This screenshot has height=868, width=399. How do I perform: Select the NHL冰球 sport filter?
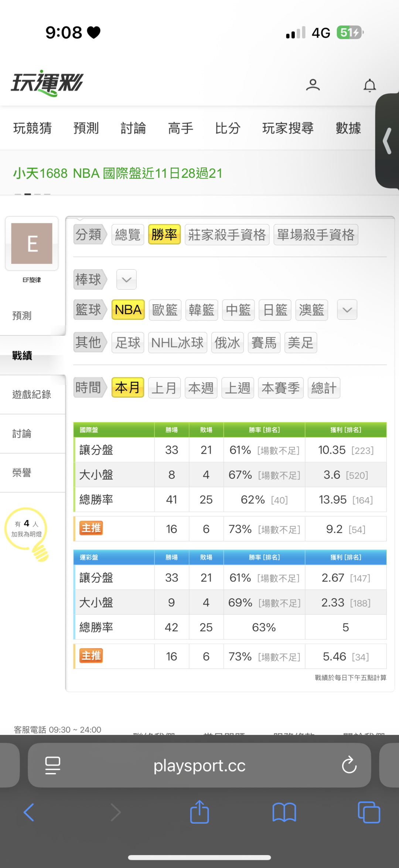click(178, 343)
